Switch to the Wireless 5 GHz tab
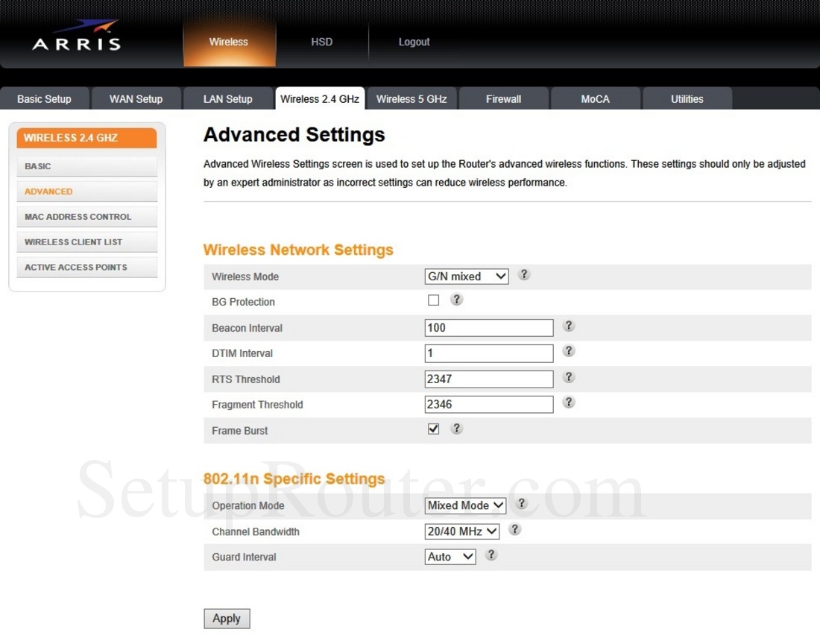 click(411, 98)
